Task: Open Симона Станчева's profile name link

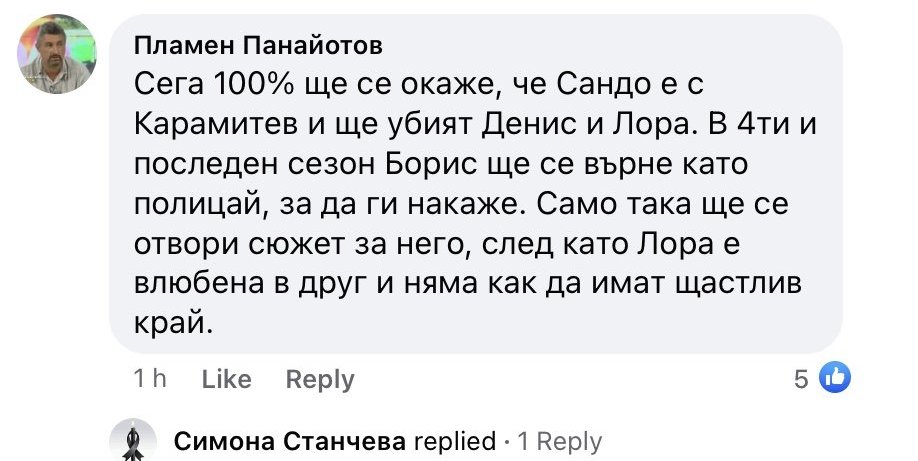Action: (x=289, y=441)
